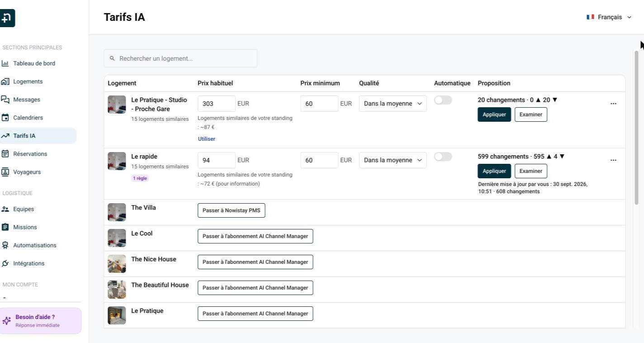This screenshot has width=644, height=343.
Task: Click the Utiliser link under 303 EUR
Action: coord(207,139)
